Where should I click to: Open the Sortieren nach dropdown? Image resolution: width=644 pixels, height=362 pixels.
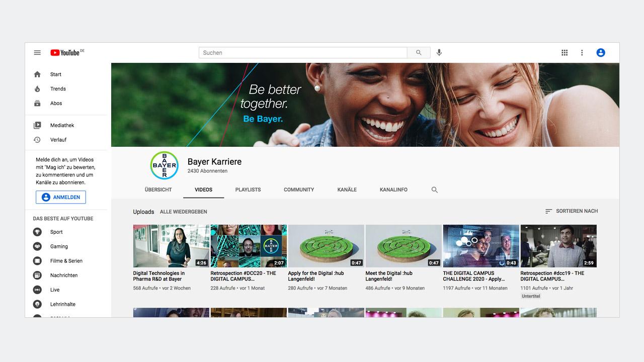click(x=572, y=211)
